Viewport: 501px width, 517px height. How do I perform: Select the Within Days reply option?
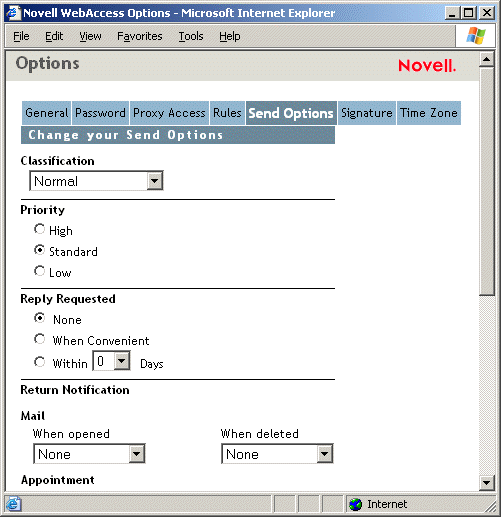[39, 362]
